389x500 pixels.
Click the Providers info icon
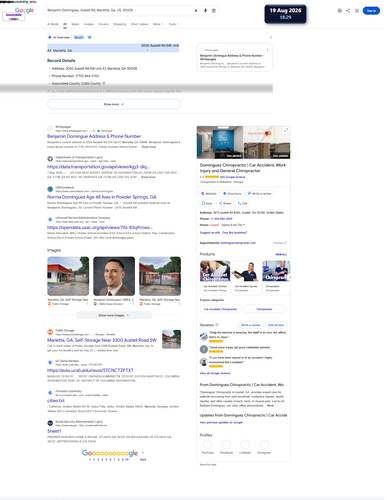[286, 243]
